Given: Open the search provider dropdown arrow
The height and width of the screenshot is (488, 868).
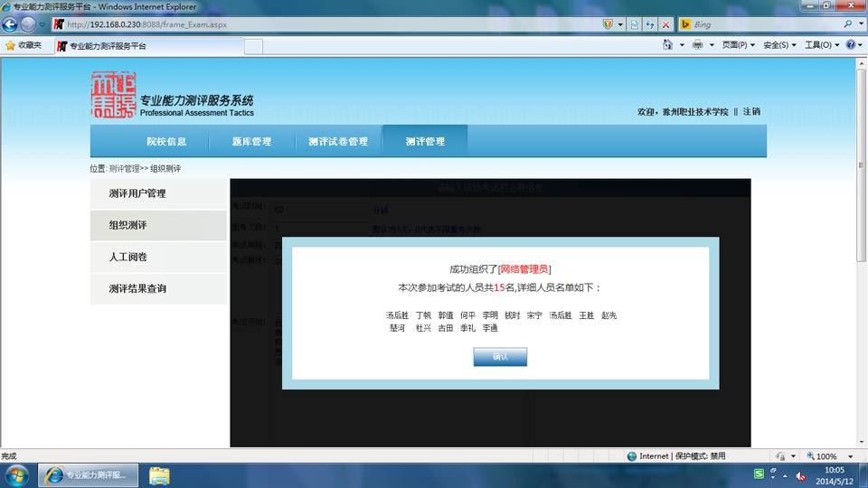Looking at the screenshot, I should pos(861,24).
